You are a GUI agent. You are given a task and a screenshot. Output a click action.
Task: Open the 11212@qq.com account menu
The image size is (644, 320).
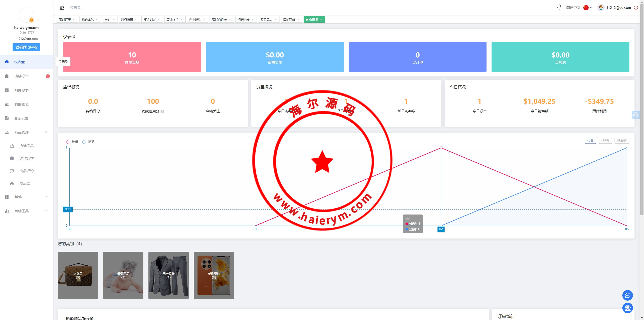618,8
